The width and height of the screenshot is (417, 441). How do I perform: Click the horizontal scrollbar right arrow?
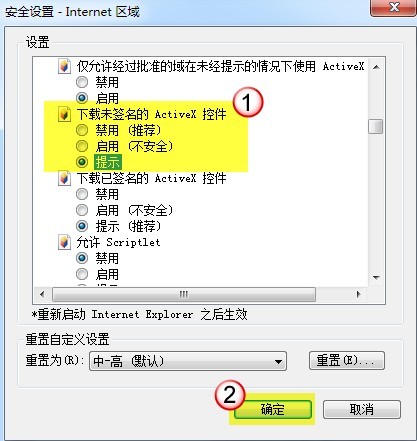click(x=358, y=295)
